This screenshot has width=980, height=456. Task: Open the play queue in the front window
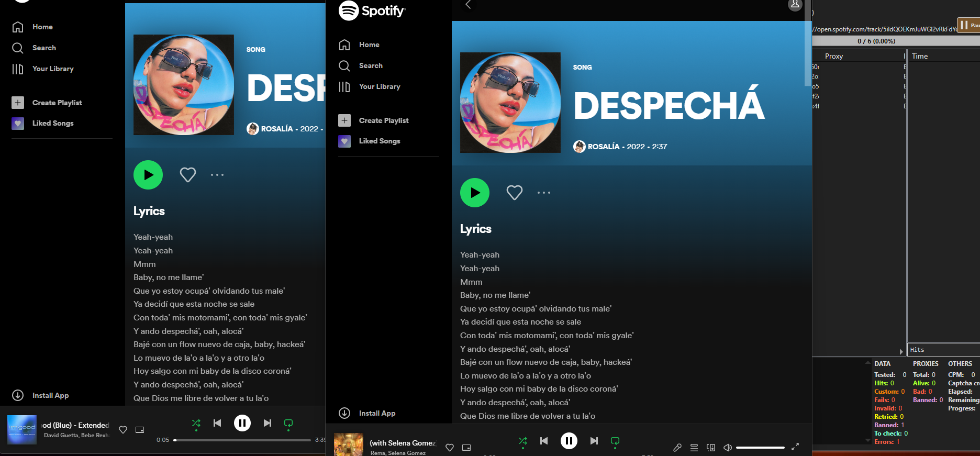pos(694,448)
